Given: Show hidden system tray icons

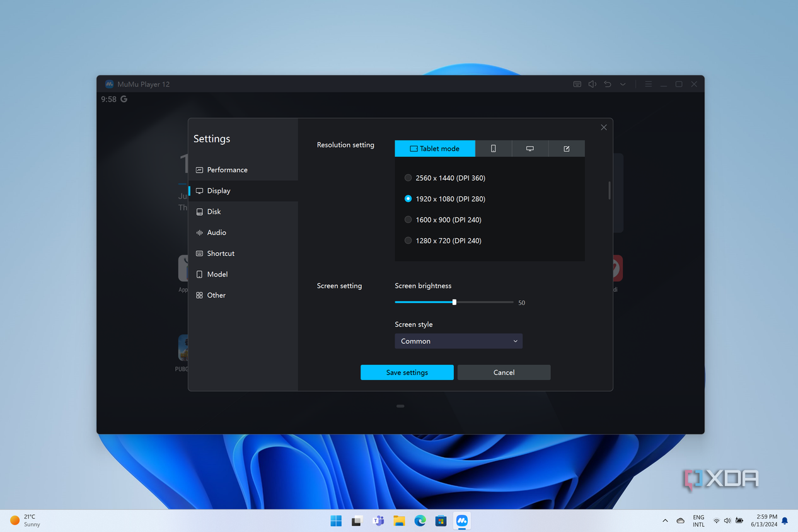Looking at the screenshot, I should [665, 521].
